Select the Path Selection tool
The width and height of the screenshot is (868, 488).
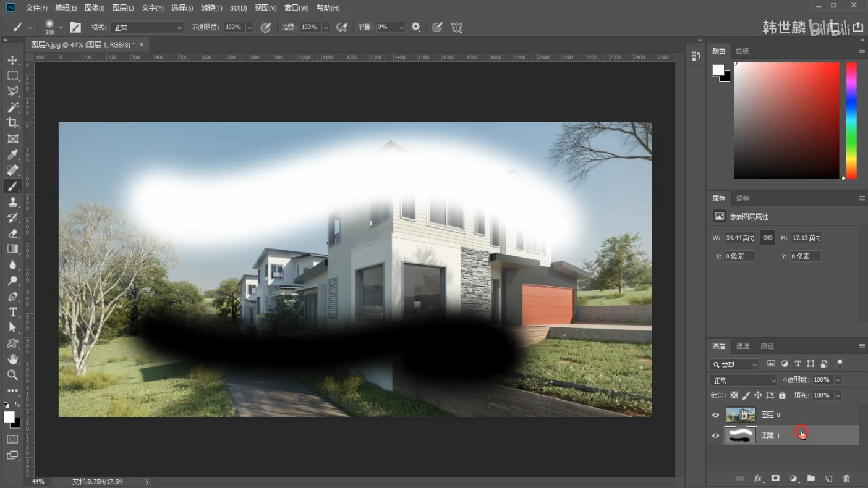[12, 328]
